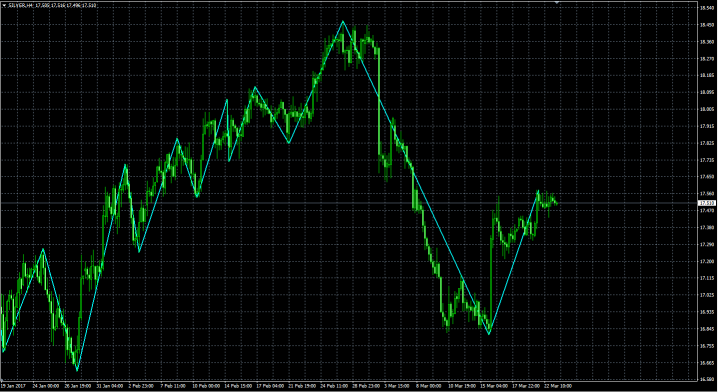Click the 22 Mar 10:00 time axis label
This screenshot has height=392, width=718.
point(557,386)
